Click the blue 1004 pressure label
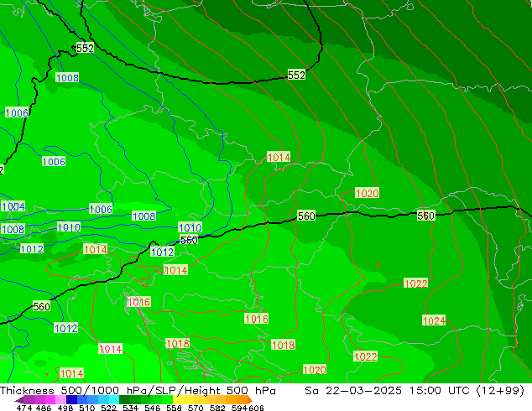Viewport: 532px width, 411px height. pyautogui.click(x=13, y=206)
